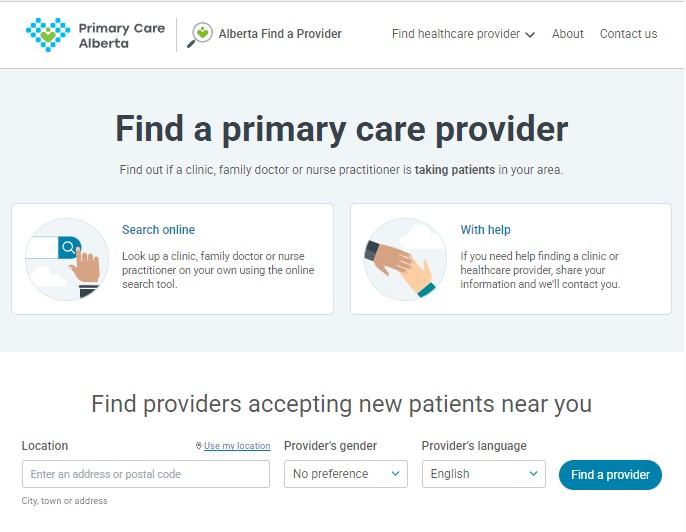Open the Provider's language dropdown
The height and width of the screenshot is (532, 686).
tap(484, 474)
